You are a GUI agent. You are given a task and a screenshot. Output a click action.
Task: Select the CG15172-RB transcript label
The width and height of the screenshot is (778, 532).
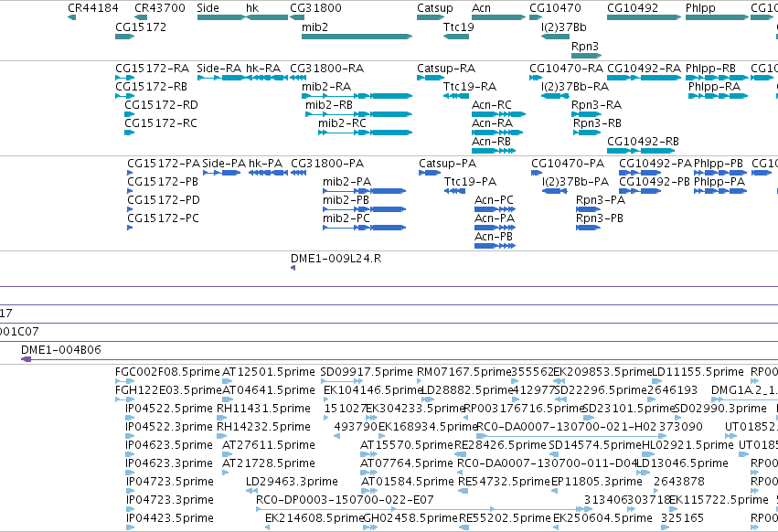(x=152, y=86)
